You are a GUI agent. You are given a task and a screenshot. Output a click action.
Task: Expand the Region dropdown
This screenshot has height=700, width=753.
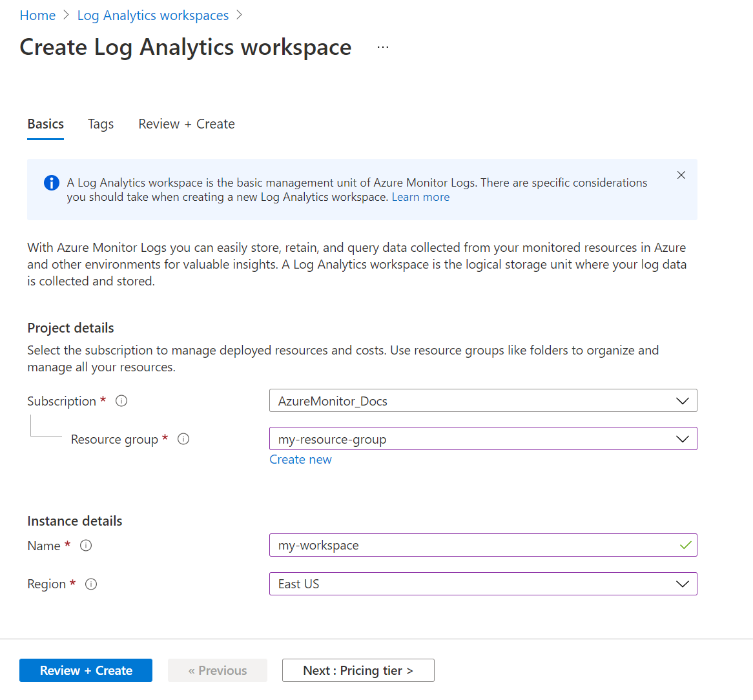tap(483, 584)
